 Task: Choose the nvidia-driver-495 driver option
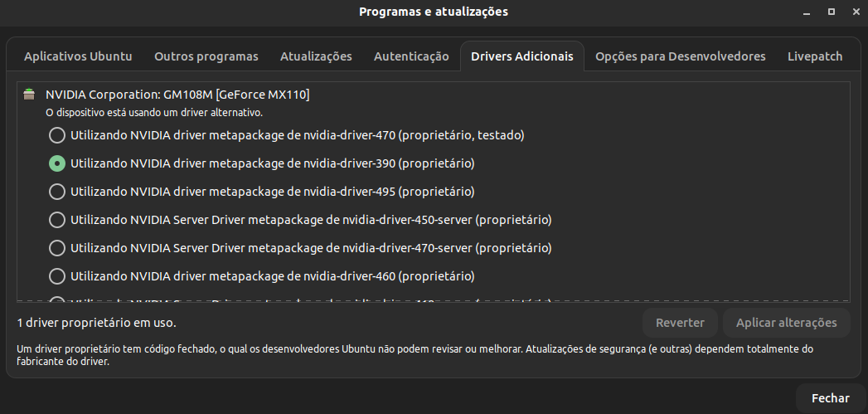coord(56,192)
